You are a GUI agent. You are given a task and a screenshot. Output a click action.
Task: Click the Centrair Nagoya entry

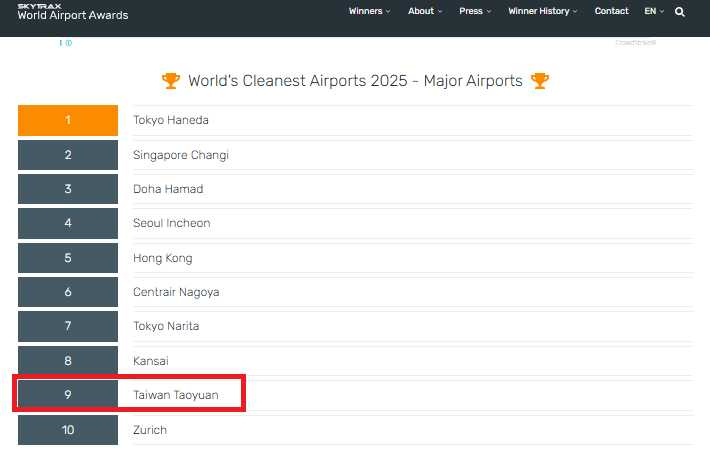176,292
